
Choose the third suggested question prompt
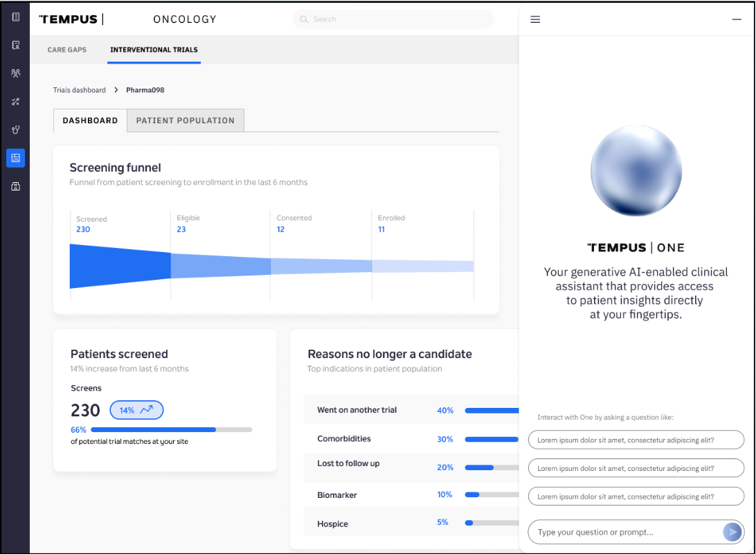(x=636, y=497)
